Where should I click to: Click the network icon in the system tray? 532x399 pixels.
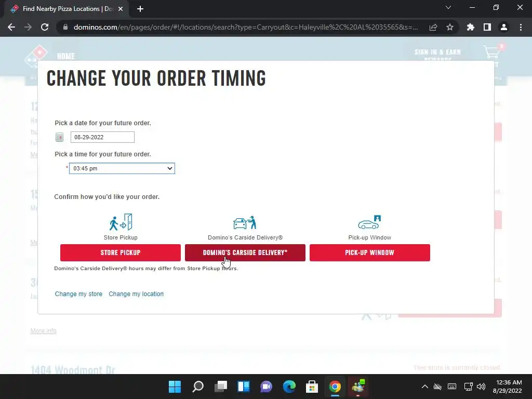tap(469, 387)
